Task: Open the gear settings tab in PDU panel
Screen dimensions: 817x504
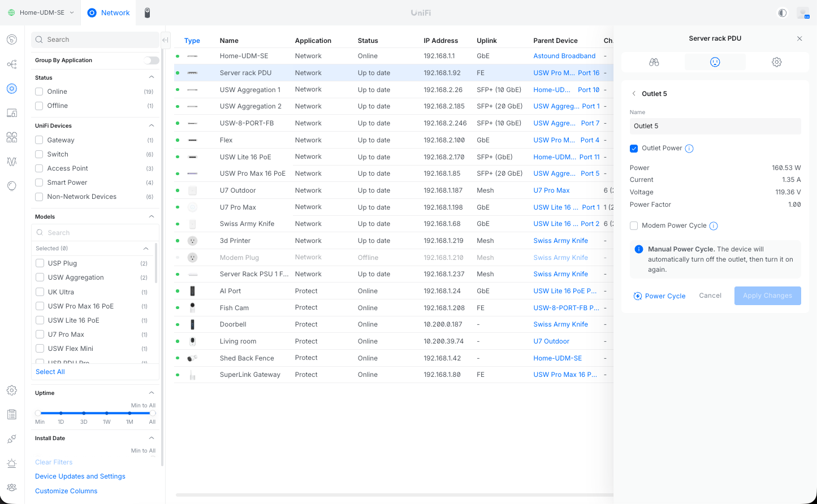Action: pos(776,62)
